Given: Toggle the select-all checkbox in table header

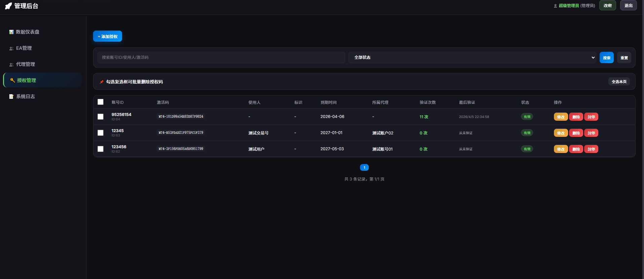Looking at the screenshot, I should 100,102.
